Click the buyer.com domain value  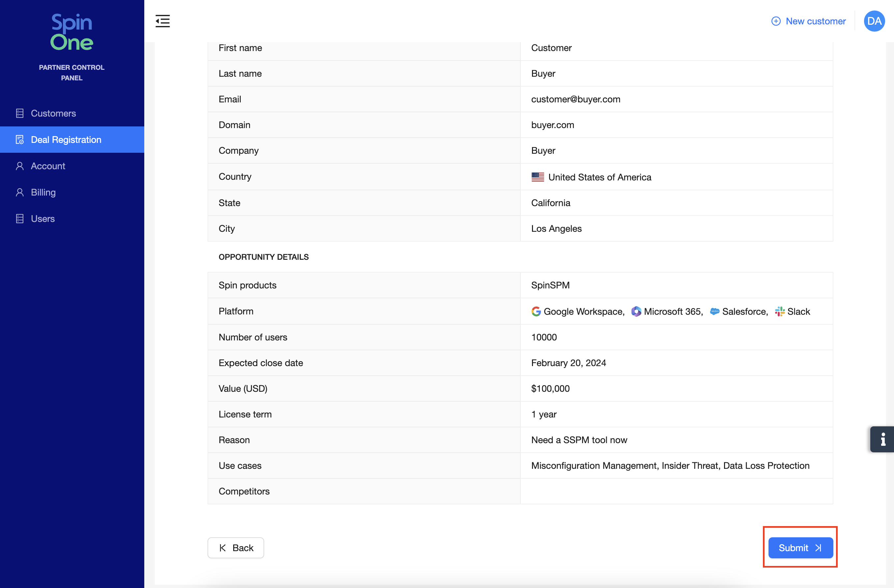(x=552, y=125)
